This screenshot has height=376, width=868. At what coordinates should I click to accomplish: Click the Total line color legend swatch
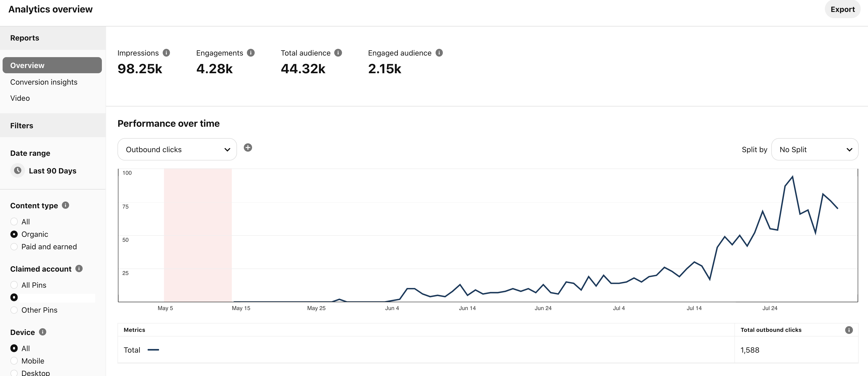[x=153, y=350]
